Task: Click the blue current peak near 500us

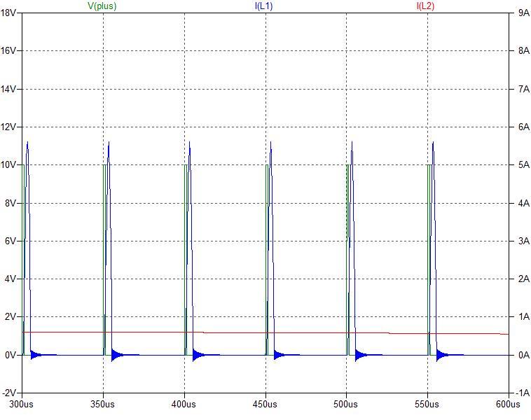Action: [352, 143]
